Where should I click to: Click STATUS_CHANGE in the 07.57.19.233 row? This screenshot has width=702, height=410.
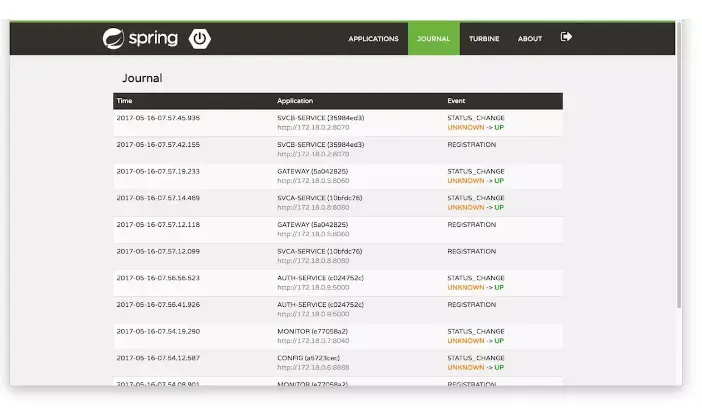click(476, 171)
